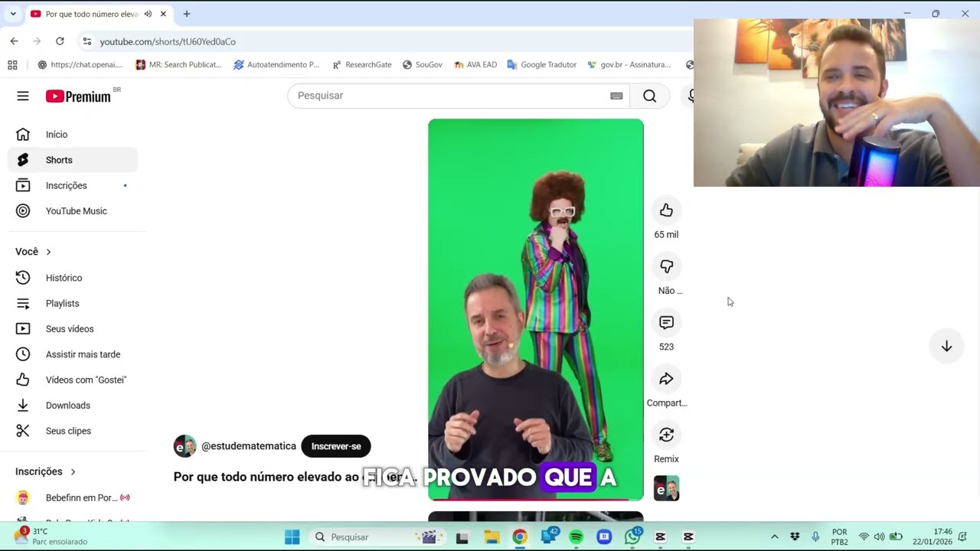Open the YouTube hamburger guide menu
The height and width of the screenshot is (551, 980).
point(23,96)
